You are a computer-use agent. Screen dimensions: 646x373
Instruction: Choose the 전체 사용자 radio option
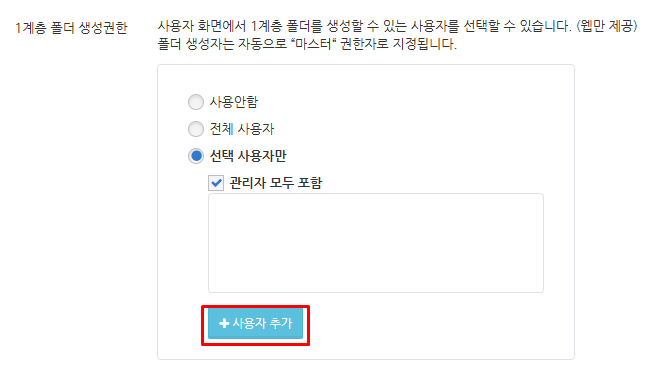(x=196, y=129)
